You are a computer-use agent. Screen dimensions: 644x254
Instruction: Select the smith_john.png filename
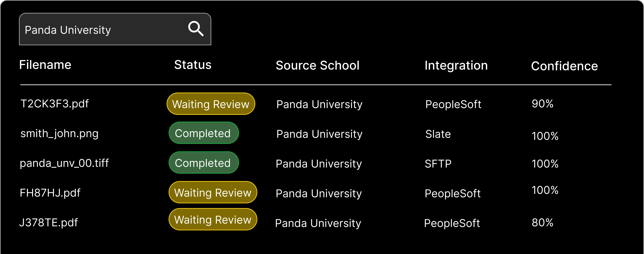59,133
